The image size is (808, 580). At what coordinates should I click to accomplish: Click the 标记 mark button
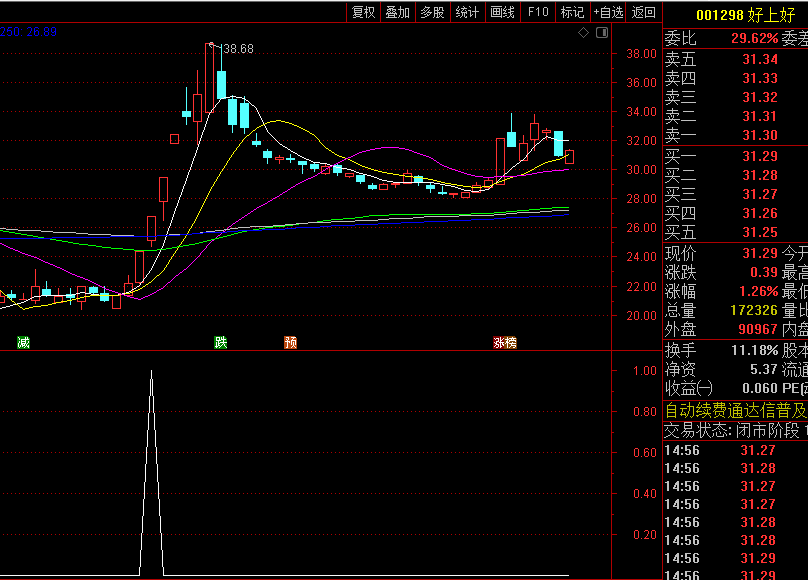[572, 12]
